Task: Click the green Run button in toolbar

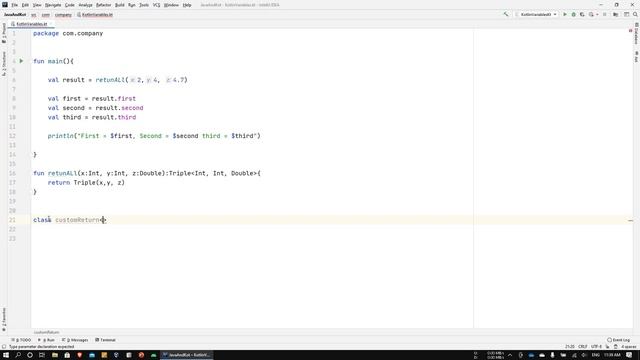Action: [x=565, y=14]
